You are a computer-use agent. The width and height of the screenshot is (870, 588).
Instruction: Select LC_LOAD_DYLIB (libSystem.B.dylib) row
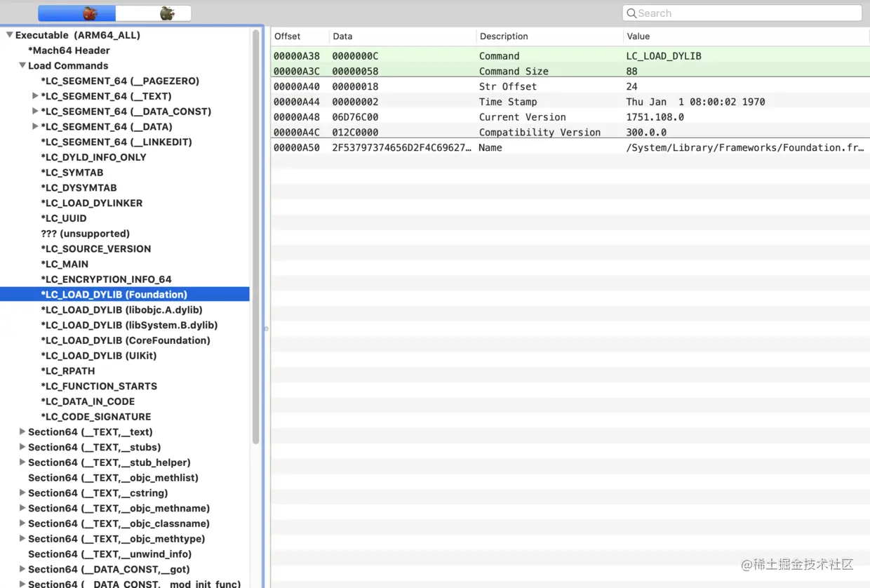click(130, 326)
